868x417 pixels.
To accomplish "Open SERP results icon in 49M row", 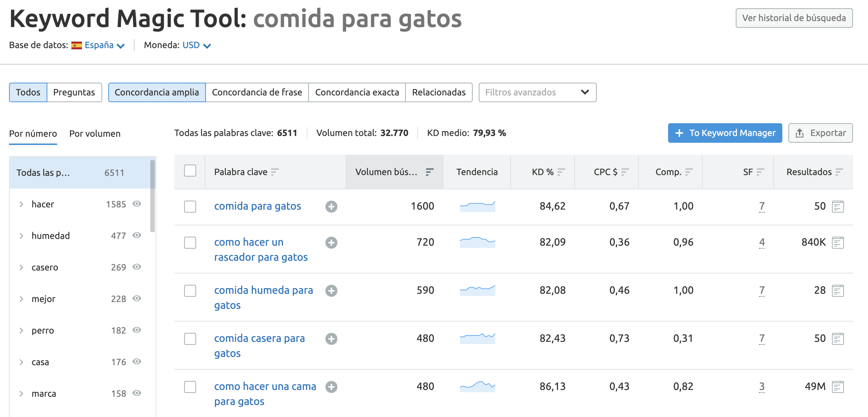I will click(x=838, y=387).
